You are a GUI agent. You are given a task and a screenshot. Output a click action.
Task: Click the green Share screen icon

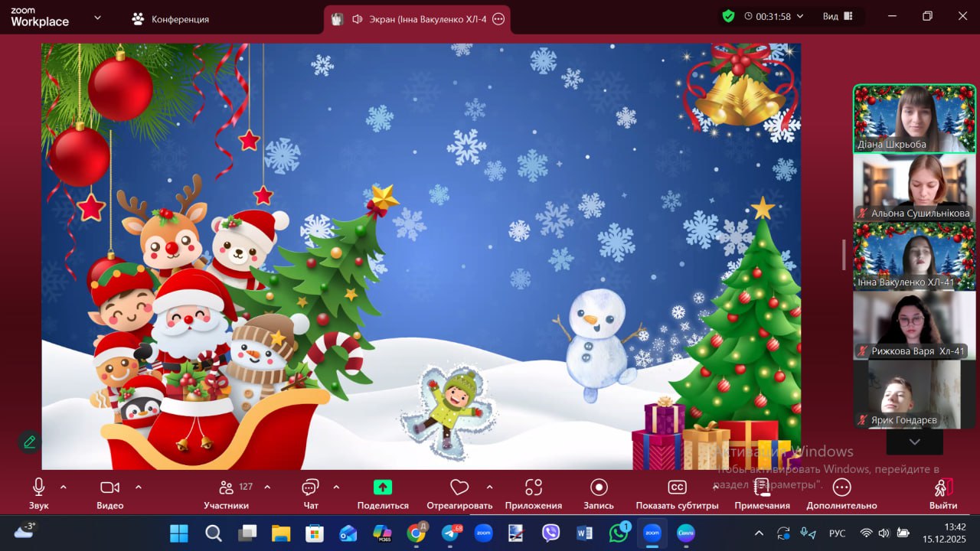(383, 487)
